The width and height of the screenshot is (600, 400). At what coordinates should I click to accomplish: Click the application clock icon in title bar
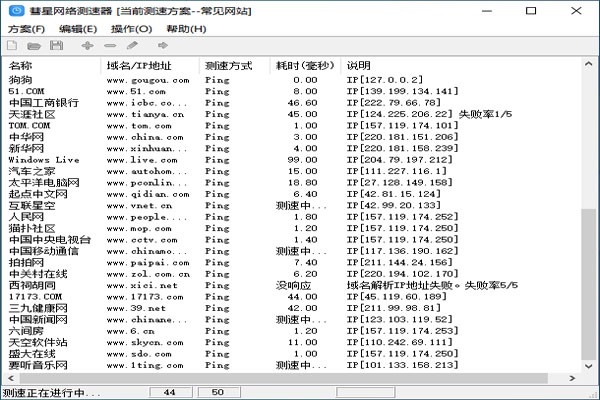[16, 11]
